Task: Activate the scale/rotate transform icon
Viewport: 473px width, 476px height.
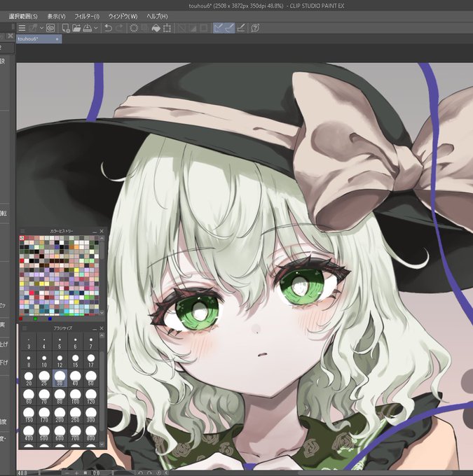Action: coord(167,28)
